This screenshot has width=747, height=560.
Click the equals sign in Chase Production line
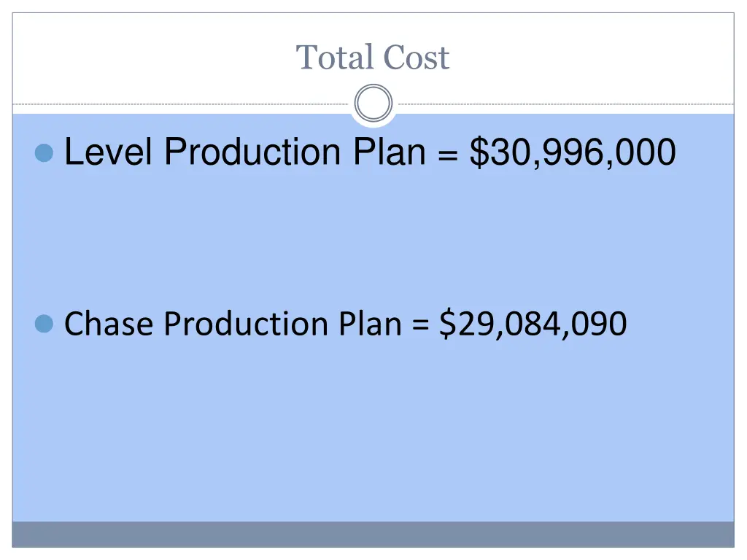click(x=420, y=324)
